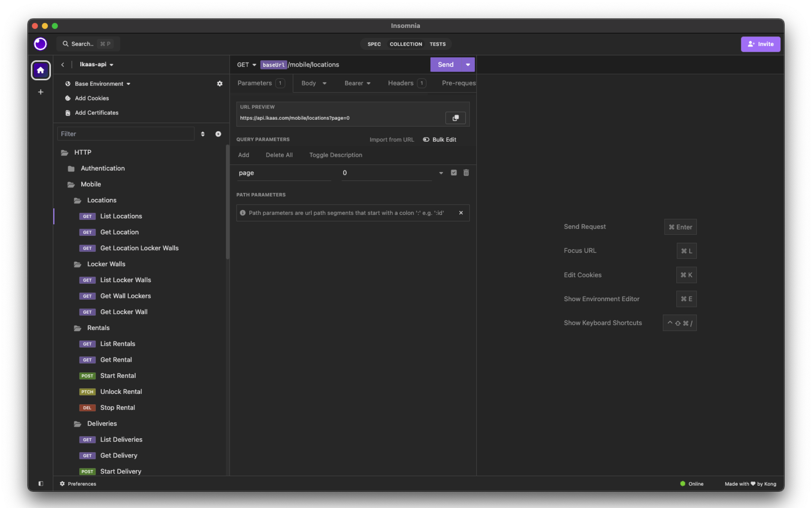Screen dimensions: 812x508
Task: Click the Filter input field
Action: [126, 134]
